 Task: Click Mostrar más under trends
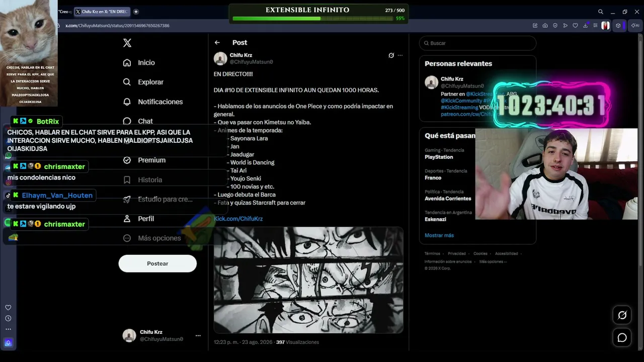[439, 235]
